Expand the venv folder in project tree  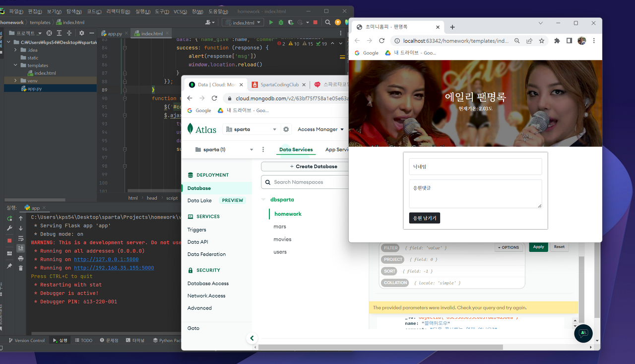(16, 80)
